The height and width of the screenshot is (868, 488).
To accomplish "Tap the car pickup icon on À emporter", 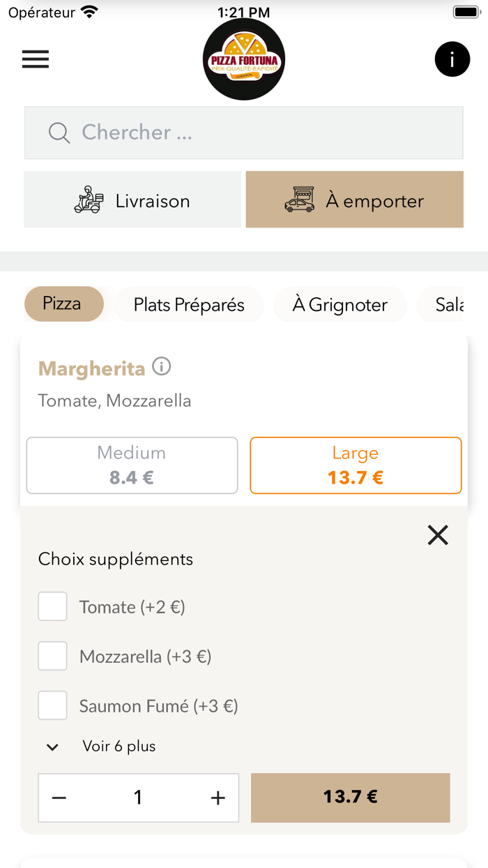I will click(x=300, y=200).
